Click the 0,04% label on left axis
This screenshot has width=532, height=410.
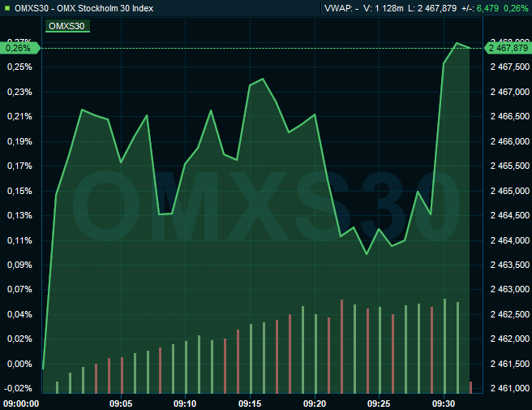click(19, 314)
